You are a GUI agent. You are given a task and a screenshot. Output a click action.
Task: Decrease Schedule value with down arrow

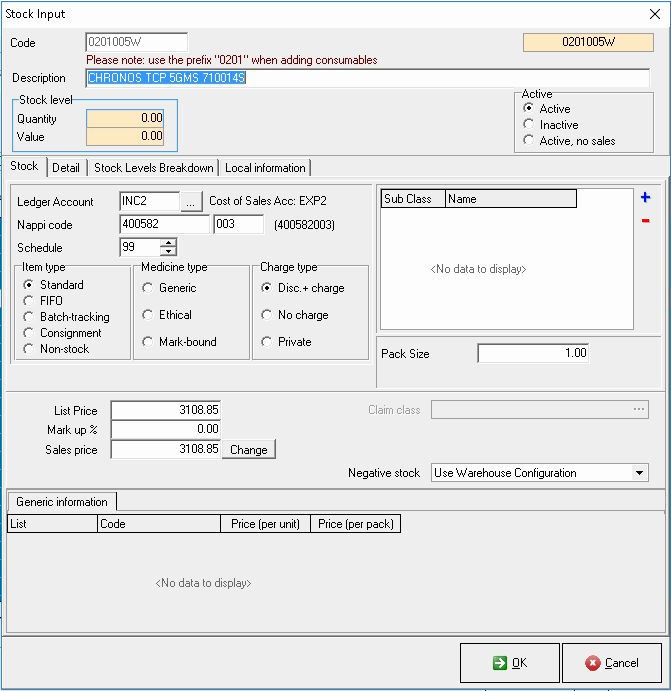pos(168,252)
